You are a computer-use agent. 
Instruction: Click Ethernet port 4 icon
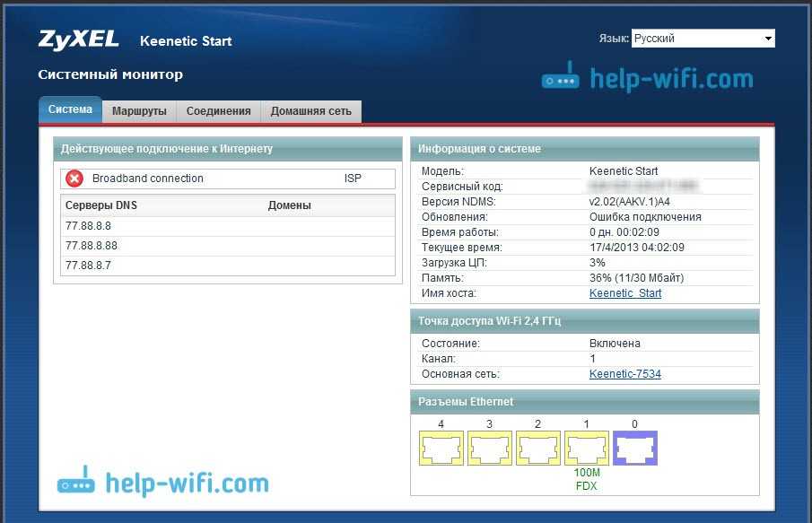441,448
